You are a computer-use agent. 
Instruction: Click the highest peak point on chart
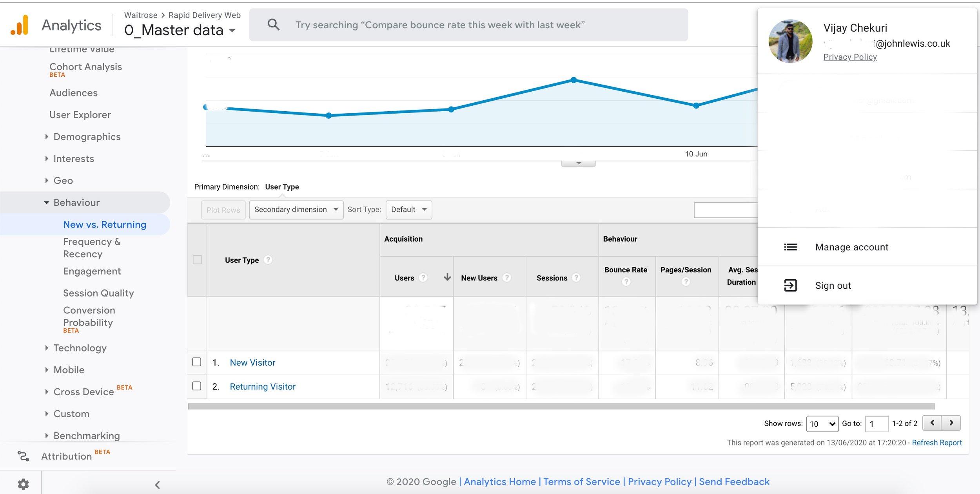[x=573, y=80]
